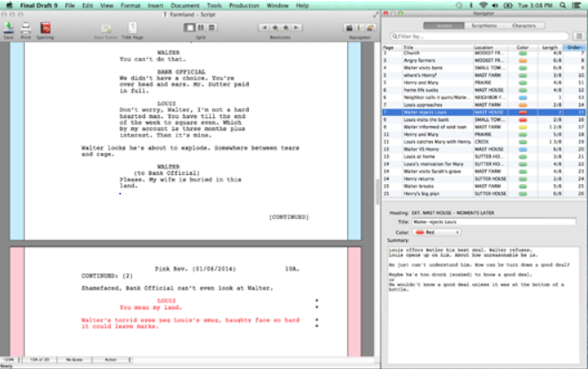Viewport: 588px width, 369px height.
Task: Click blue color pill for Walter VS Henry
Action: [522, 149]
